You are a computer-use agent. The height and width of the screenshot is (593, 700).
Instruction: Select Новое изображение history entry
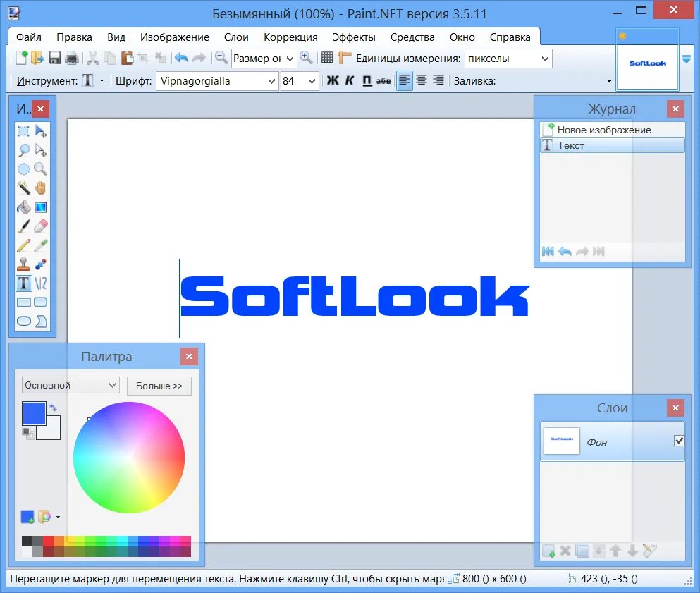point(613,130)
